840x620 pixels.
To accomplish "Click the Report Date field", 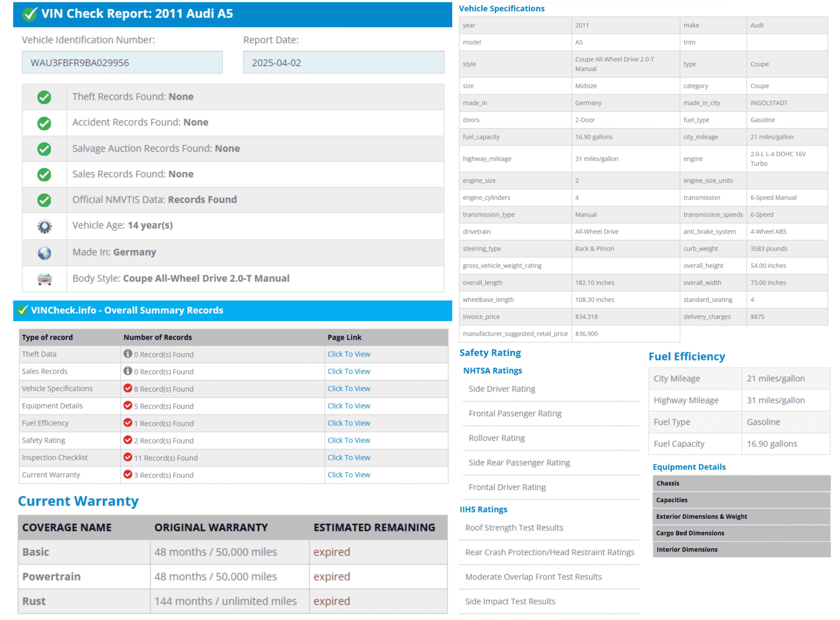I will click(x=344, y=63).
